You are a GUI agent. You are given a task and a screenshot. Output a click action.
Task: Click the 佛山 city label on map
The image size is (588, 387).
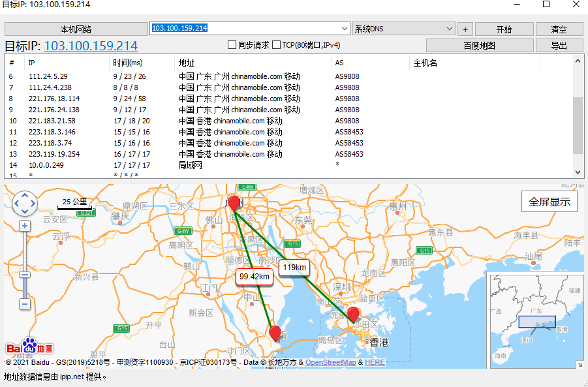pos(214,220)
